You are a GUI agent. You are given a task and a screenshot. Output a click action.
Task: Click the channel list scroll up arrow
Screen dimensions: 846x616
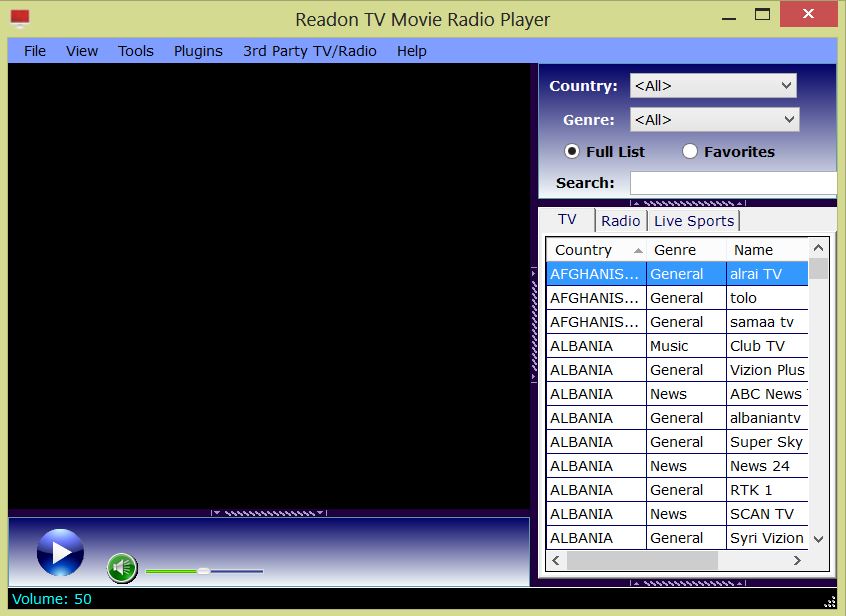[x=818, y=248]
